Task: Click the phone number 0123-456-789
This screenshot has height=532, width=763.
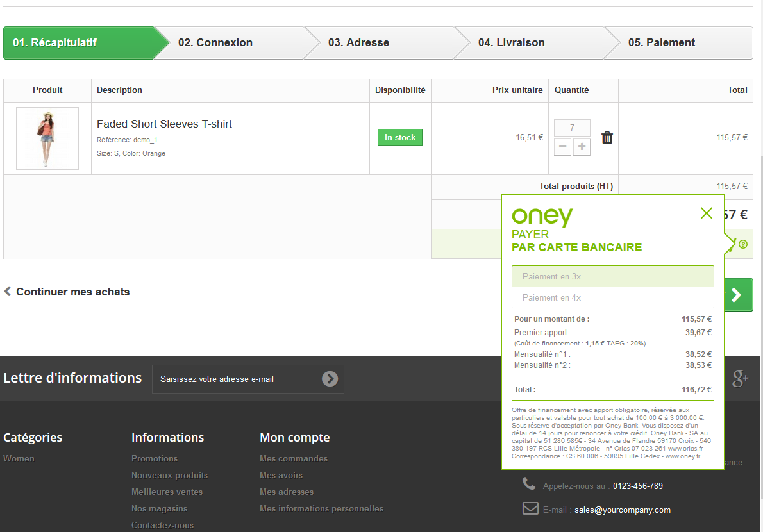Action: click(x=638, y=486)
